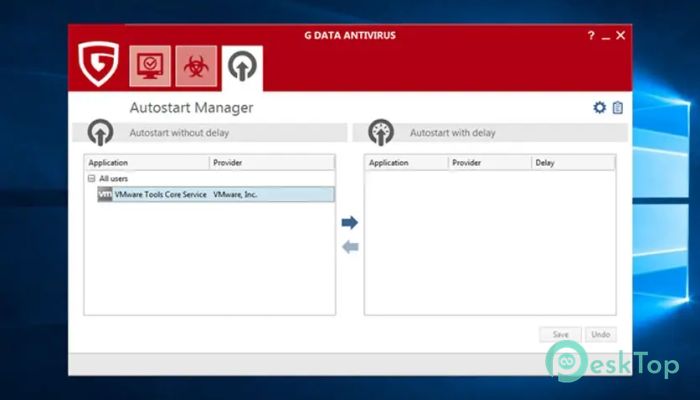The width and height of the screenshot is (700, 400).
Task: Sort left list by Provider column
Action: [x=272, y=162]
